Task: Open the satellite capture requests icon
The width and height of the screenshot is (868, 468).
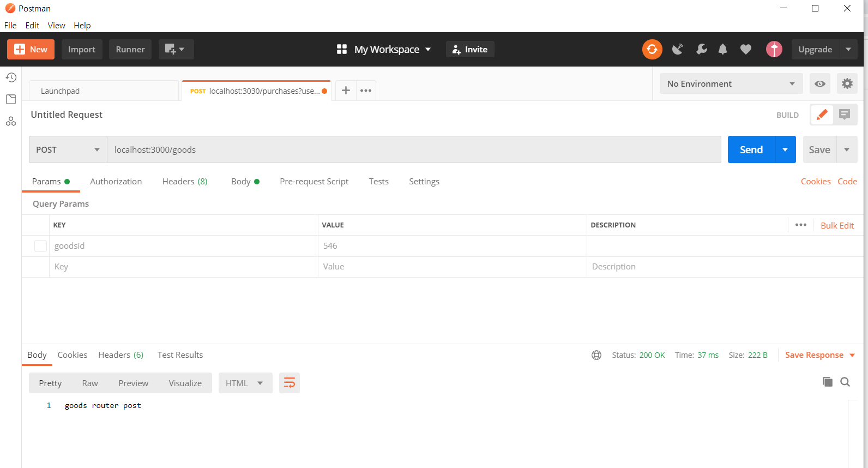Action: tap(678, 49)
